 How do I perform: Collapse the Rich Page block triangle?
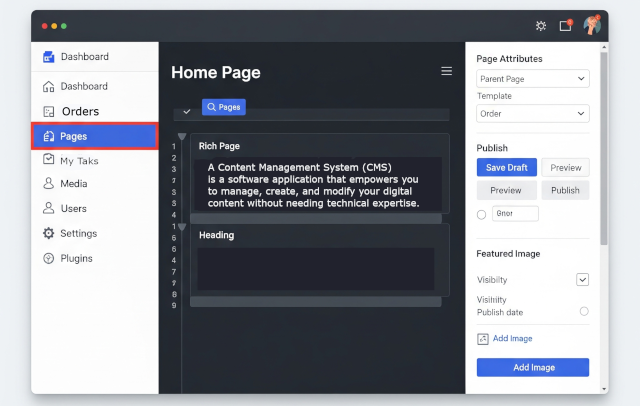[181, 136]
